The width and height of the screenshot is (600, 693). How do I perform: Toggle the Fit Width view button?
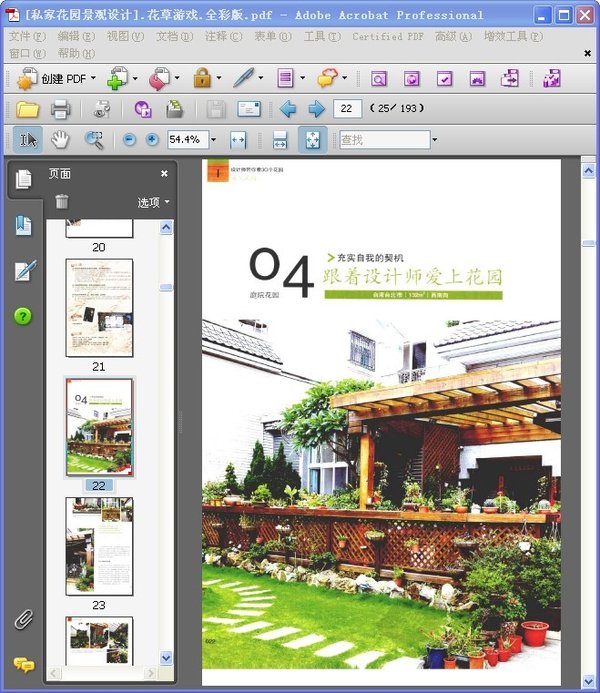pos(280,140)
